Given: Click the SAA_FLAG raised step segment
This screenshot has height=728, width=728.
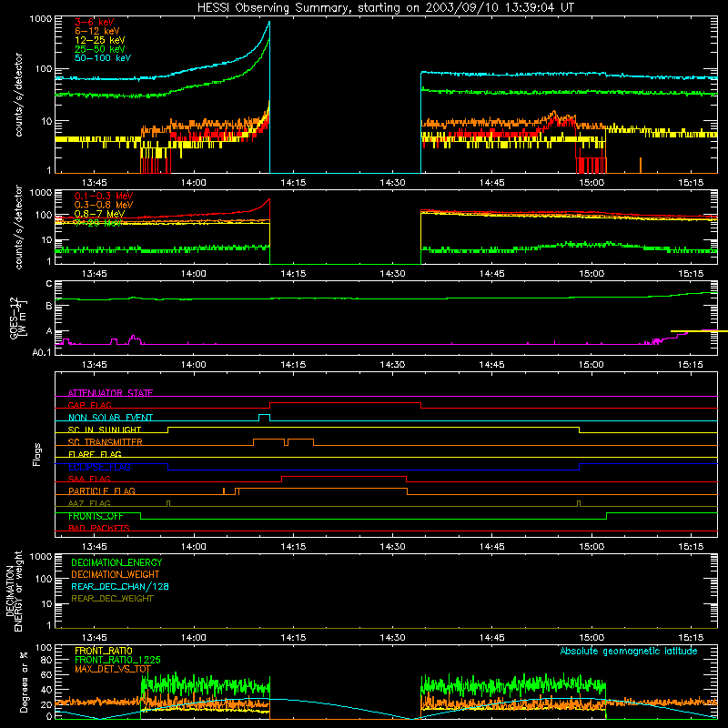Looking at the screenshot, I should [x=344, y=476].
